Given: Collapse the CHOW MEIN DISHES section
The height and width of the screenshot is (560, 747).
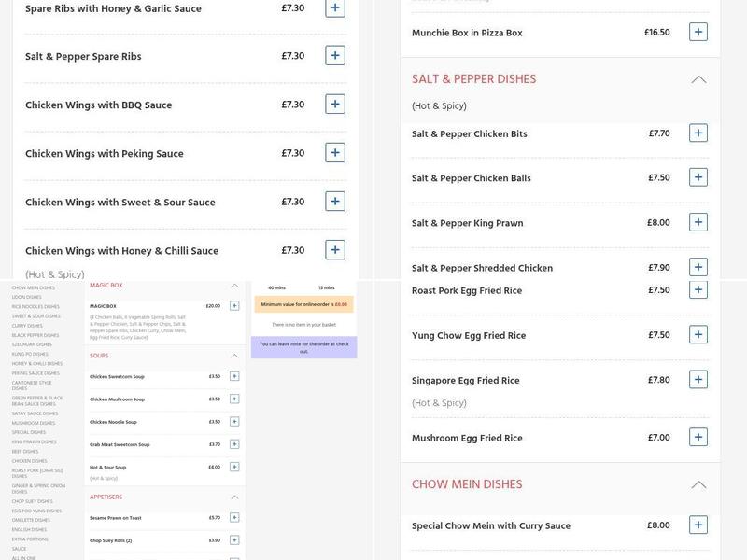Looking at the screenshot, I should click(x=698, y=483).
